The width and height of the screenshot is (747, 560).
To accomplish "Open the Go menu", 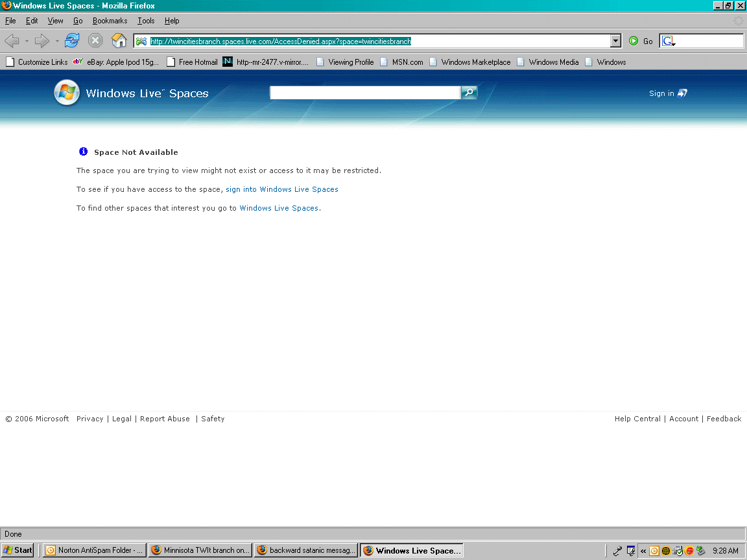I will [78, 21].
